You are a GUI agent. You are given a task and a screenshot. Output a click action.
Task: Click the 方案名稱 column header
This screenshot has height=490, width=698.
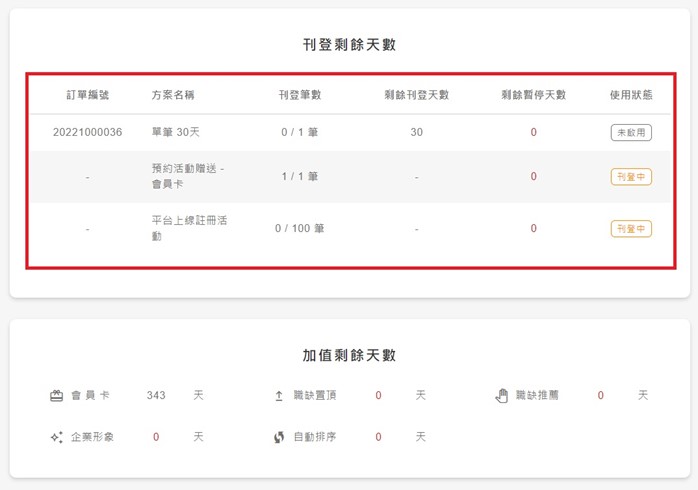click(x=173, y=95)
